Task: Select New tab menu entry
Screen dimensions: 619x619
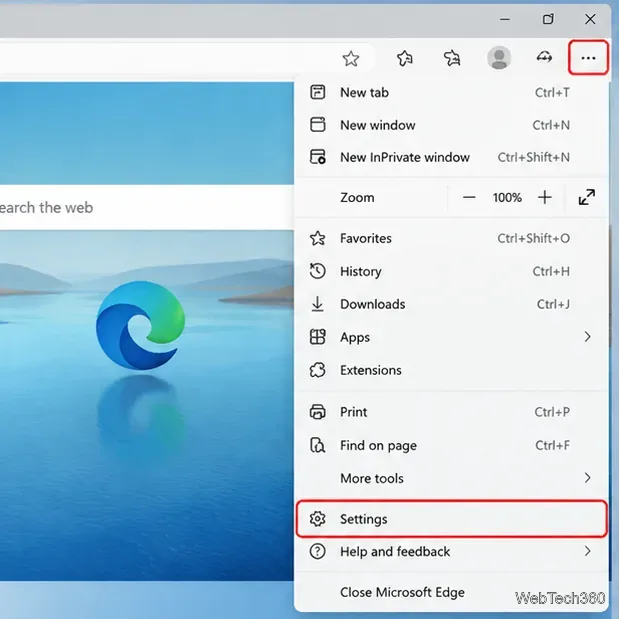Action: click(x=451, y=92)
